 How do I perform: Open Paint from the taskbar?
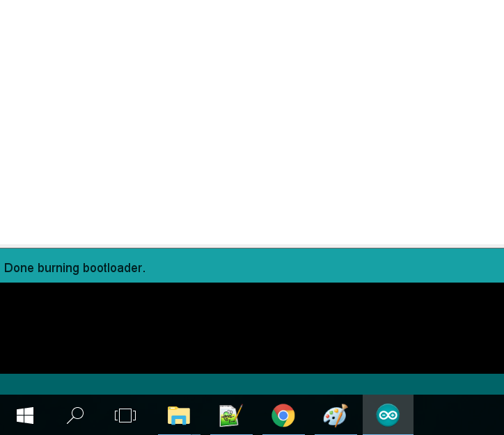point(336,415)
